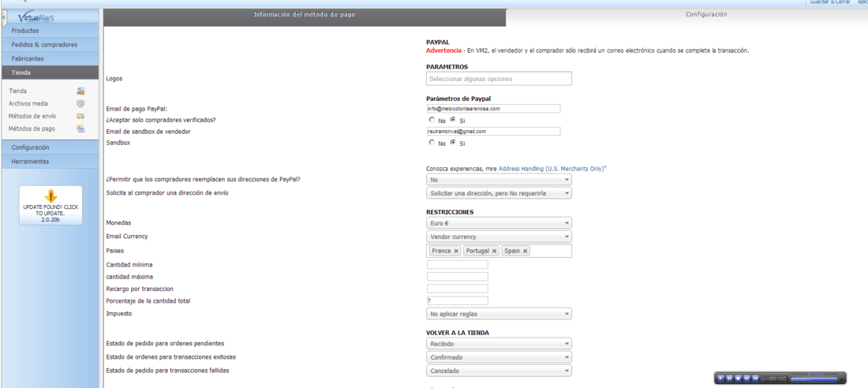Click the media player progress bar
Image resolution: width=868 pixels, height=388 pixels.
coord(814,379)
